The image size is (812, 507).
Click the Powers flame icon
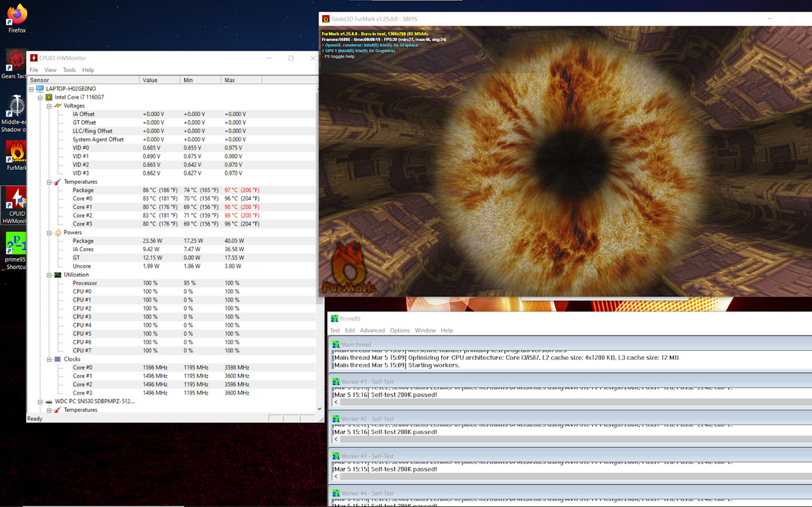tap(58, 232)
